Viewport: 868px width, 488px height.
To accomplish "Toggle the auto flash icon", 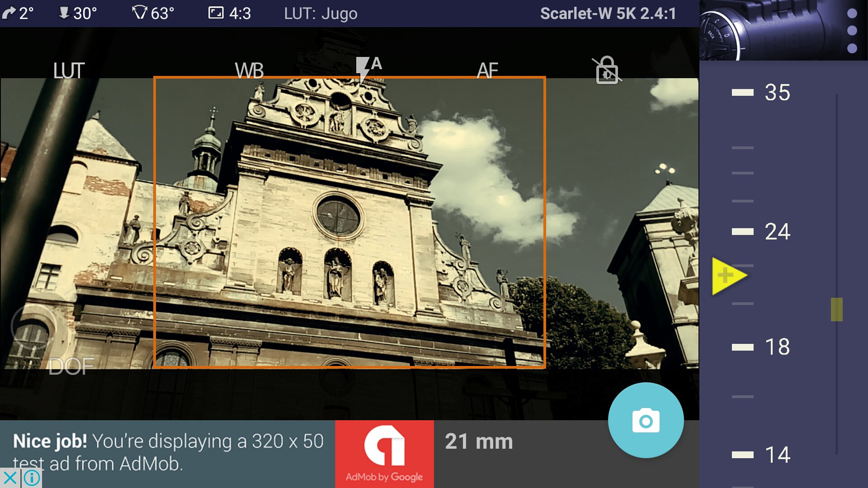I will click(368, 69).
